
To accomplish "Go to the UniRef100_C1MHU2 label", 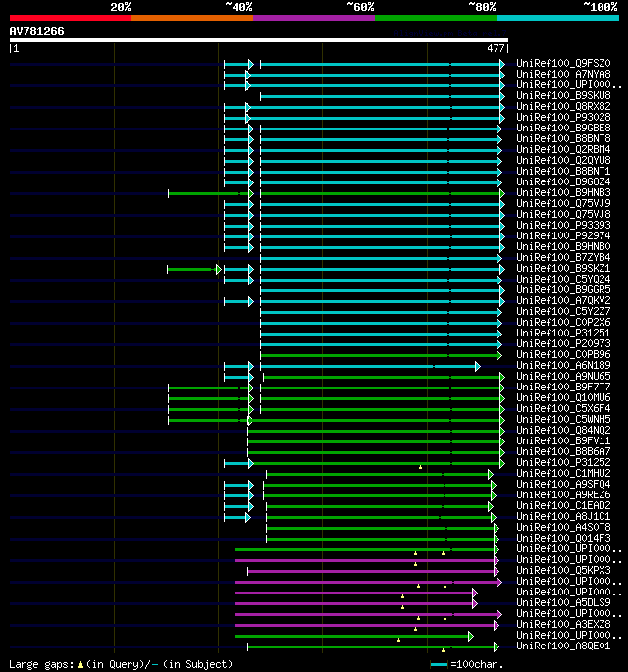I will tap(563, 473).
